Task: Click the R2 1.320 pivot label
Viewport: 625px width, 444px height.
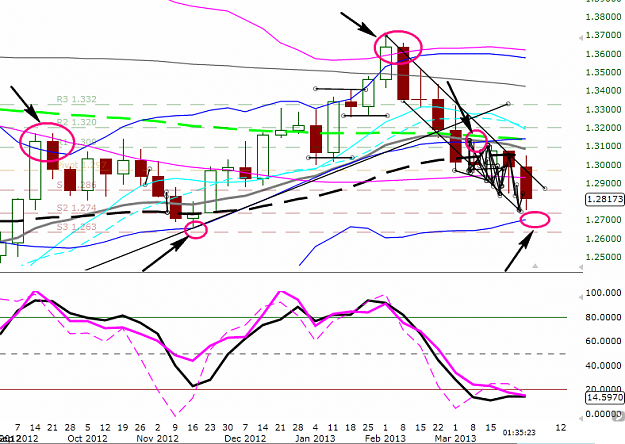Action: [x=77, y=122]
